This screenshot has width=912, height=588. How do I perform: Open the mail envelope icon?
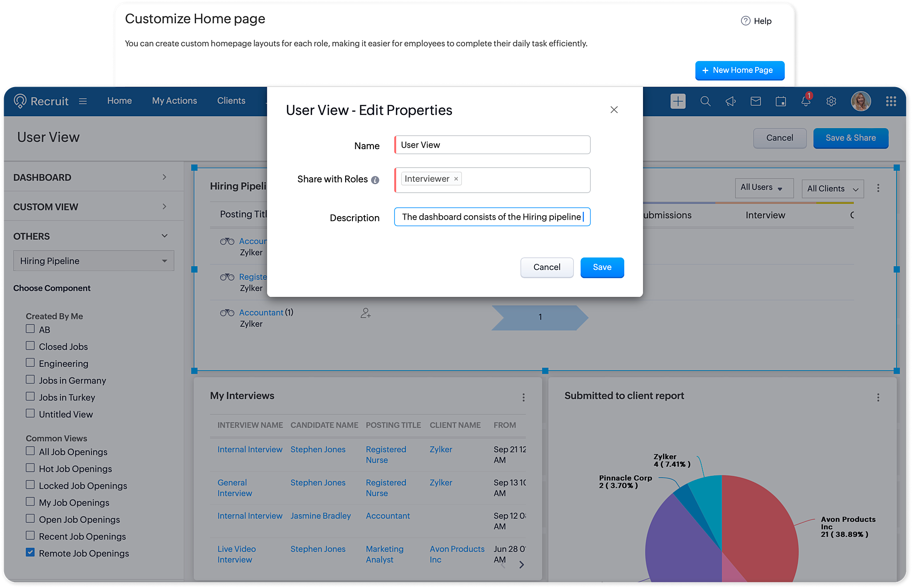click(756, 101)
